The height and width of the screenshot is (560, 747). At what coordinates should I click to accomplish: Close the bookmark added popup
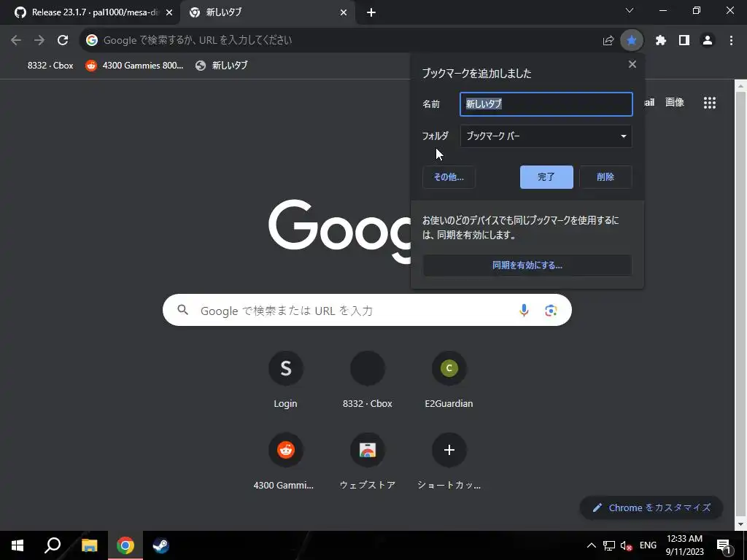pos(632,64)
